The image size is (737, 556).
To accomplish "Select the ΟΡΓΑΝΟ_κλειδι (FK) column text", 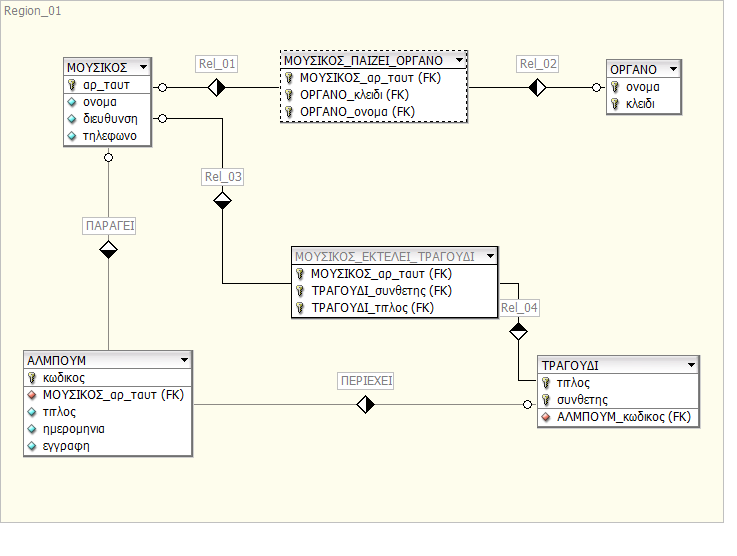I will [x=355, y=95].
